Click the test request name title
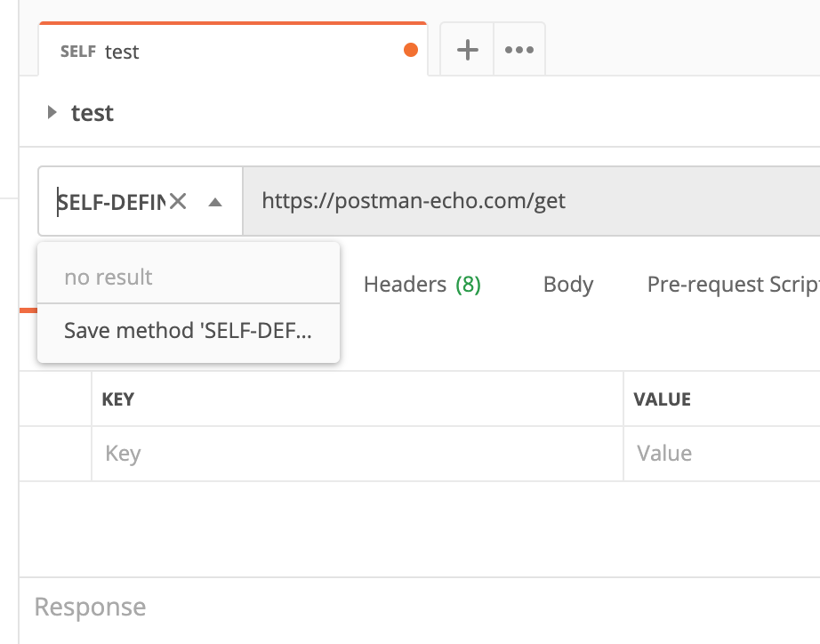Viewport: 820px width, 644px height. tap(92, 112)
